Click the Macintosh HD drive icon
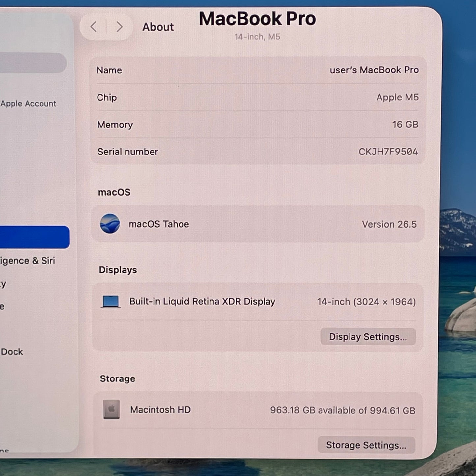476x476 pixels. (111, 409)
